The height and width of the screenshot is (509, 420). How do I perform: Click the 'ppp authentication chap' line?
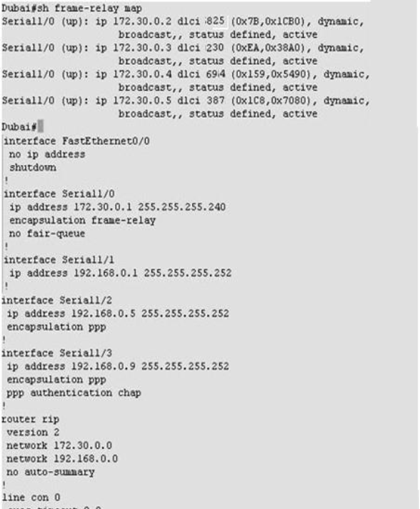click(74, 393)
